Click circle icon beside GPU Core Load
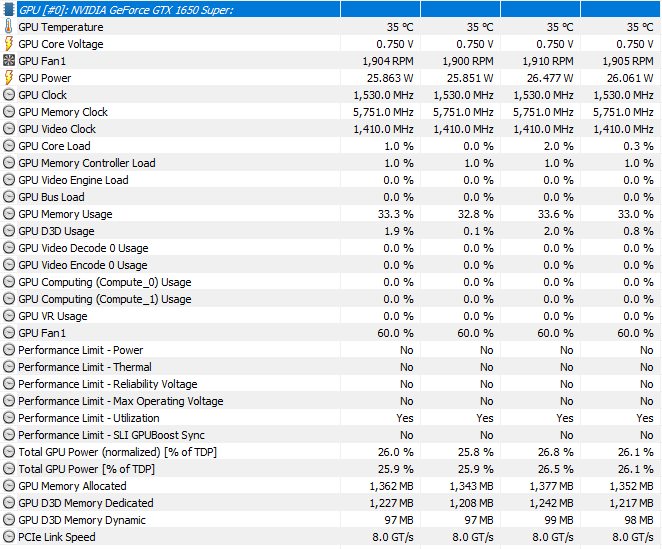 (8, 146)
